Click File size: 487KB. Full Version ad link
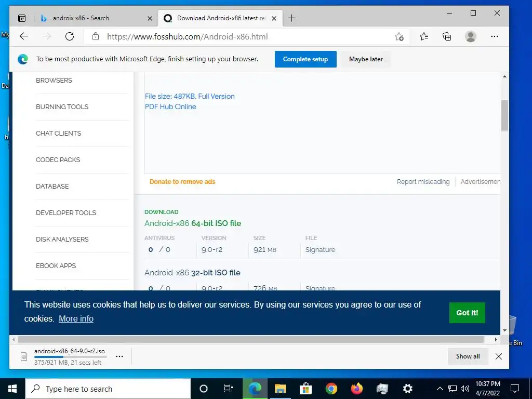The width and height of the screenshot is (532, 399). click(x=190, y=96)
